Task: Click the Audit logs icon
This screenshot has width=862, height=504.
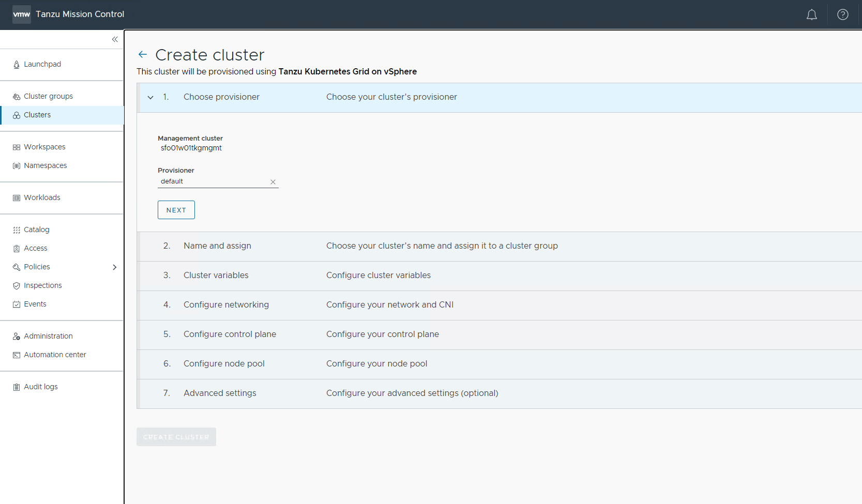Action: pos(17,387)
